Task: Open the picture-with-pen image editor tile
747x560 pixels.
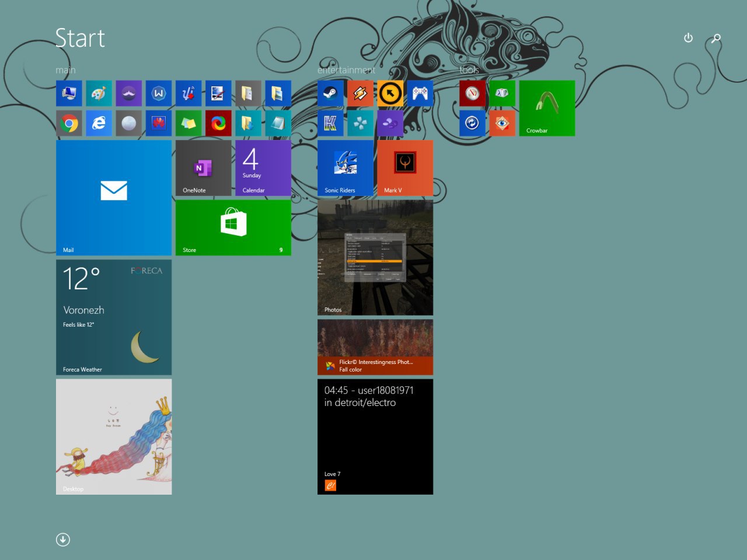Action: coord(218,93)
